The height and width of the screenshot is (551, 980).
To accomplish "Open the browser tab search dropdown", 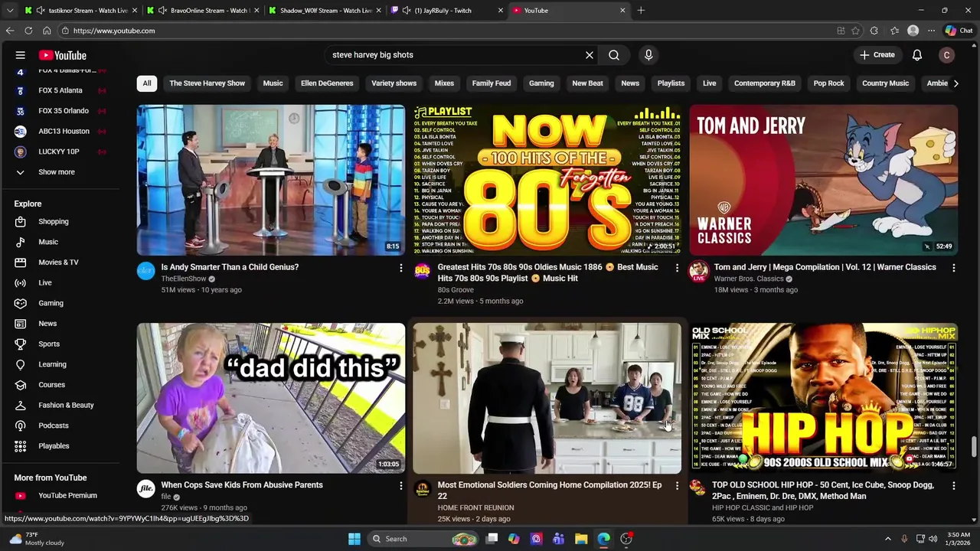I will tap(10, 11).
